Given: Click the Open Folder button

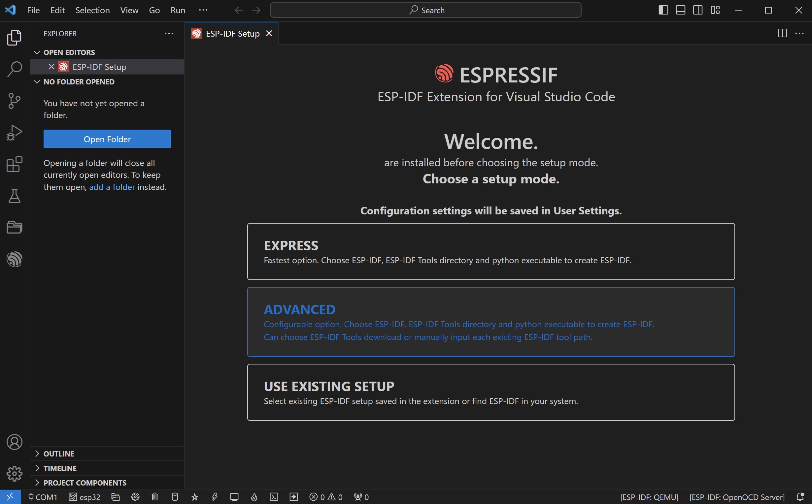Looking at the screenshot, I should 107,139.
